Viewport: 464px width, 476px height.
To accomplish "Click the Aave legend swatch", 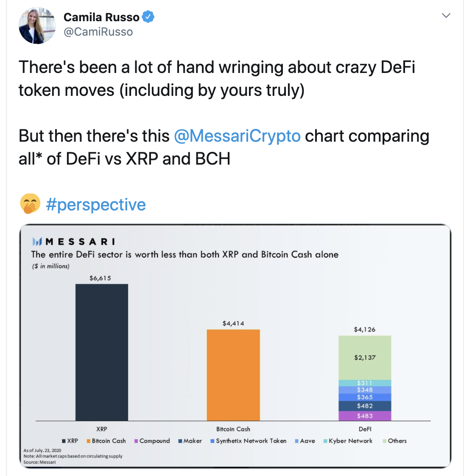I will pyautogui.click(x=297, y=441).
